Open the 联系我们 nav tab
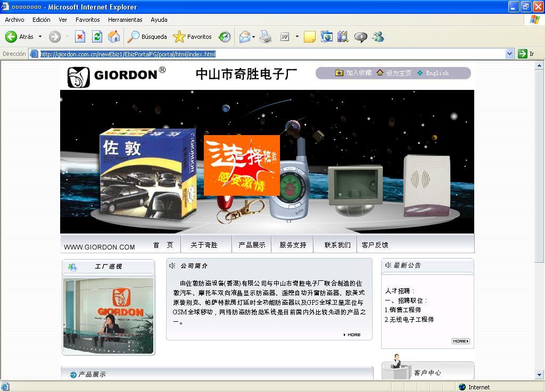Screen dimensions: 545x392 click(x=337, y=245)
